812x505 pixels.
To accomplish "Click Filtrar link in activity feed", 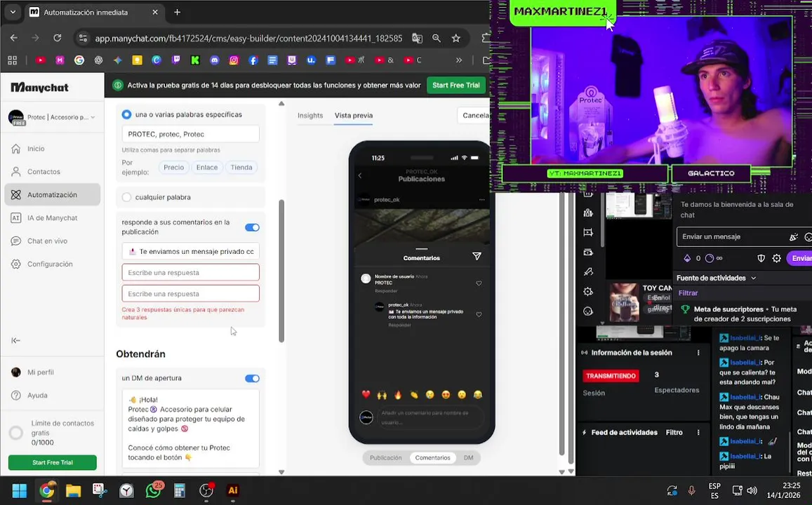I will pos(688,293).
